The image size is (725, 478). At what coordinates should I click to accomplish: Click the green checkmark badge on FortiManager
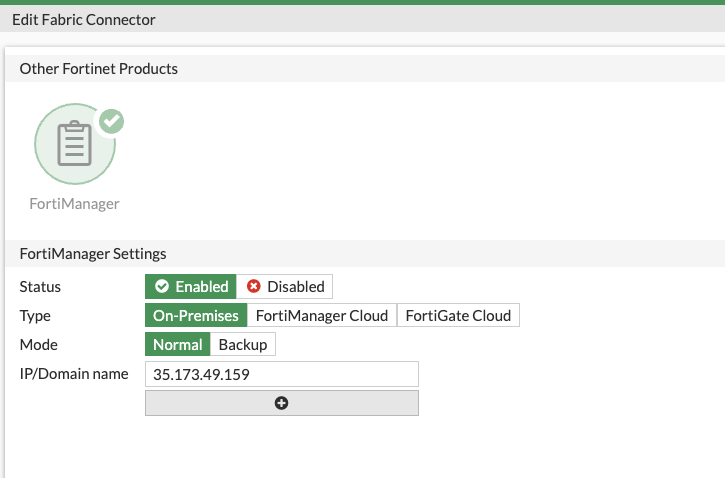point(111,121)
